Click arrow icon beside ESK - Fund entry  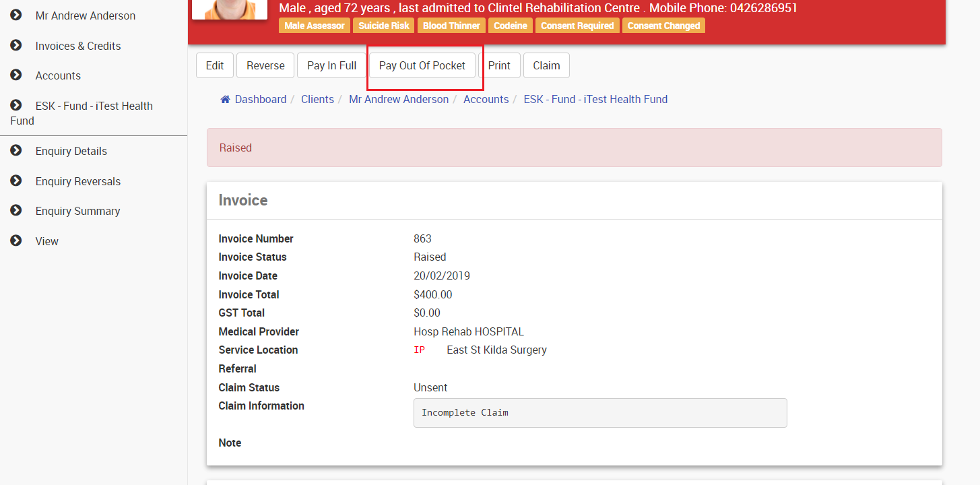coord(16,105)
